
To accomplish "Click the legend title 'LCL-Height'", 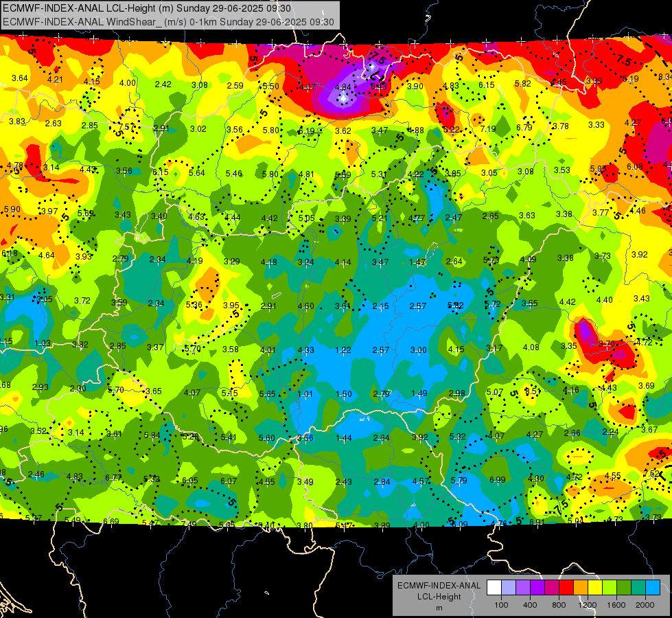I will pos(439,597).
